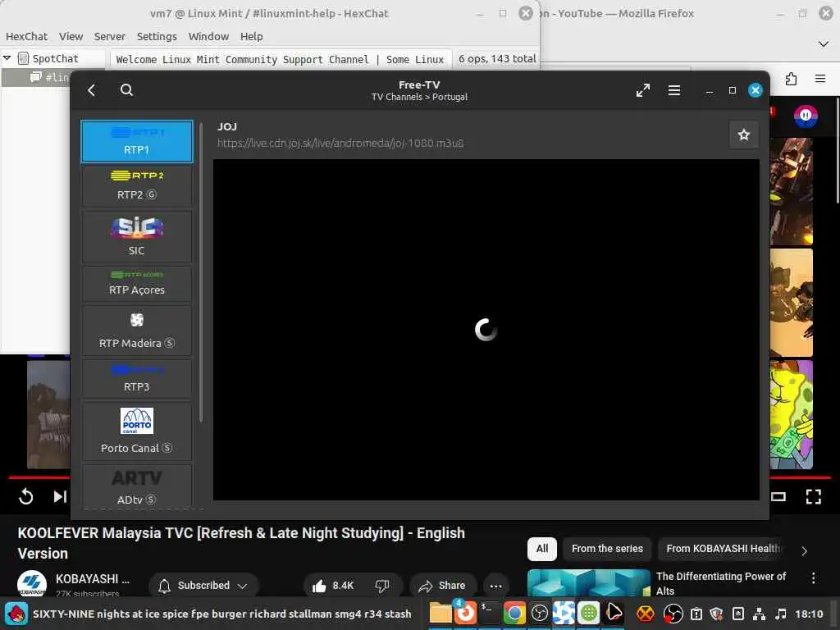
Task: Open the green grid app in taskbar
Action: (x=588, y=614)
